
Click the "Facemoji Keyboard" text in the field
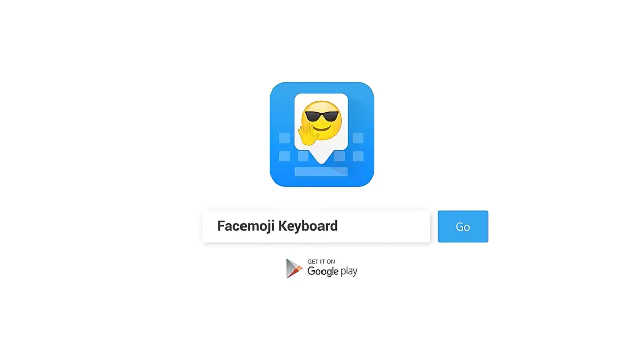pos(277,226)
